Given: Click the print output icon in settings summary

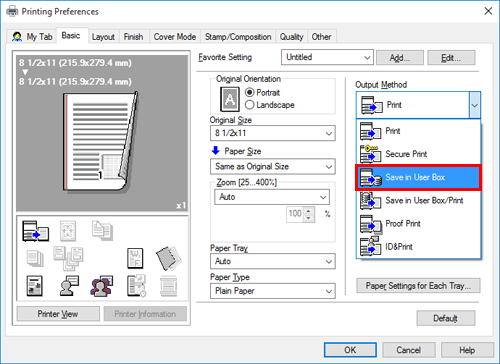Looking at the screenshot, I should click(36, 231).
